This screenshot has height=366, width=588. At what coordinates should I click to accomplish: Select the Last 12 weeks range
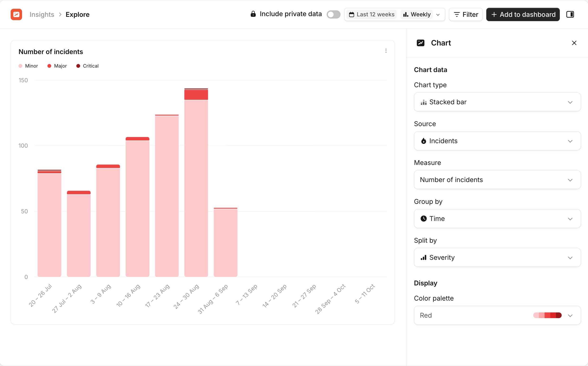[x=372, y=14]
